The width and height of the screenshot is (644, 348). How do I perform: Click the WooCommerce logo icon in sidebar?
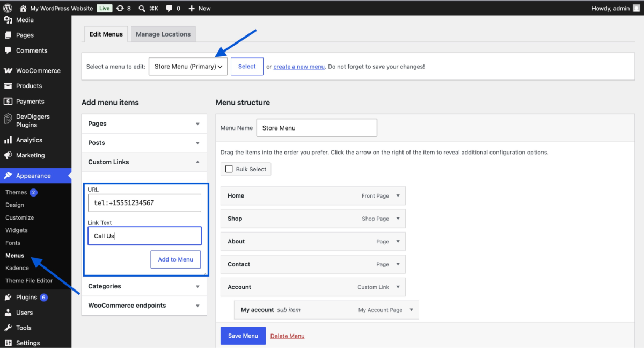click(8, 70)
